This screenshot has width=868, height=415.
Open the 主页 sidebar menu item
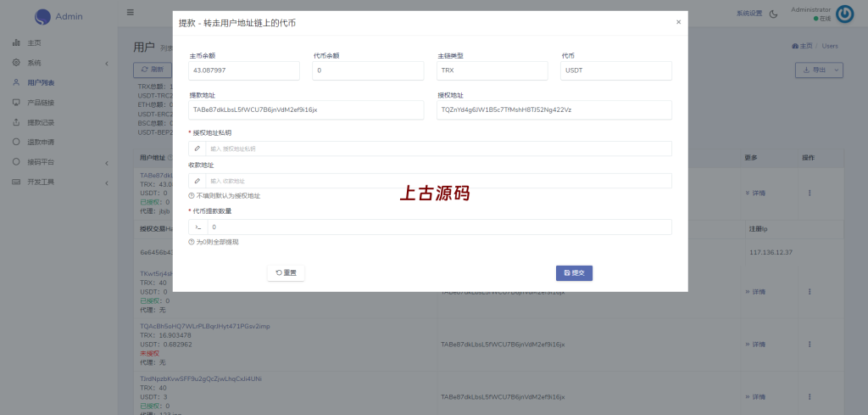point(34,42)
